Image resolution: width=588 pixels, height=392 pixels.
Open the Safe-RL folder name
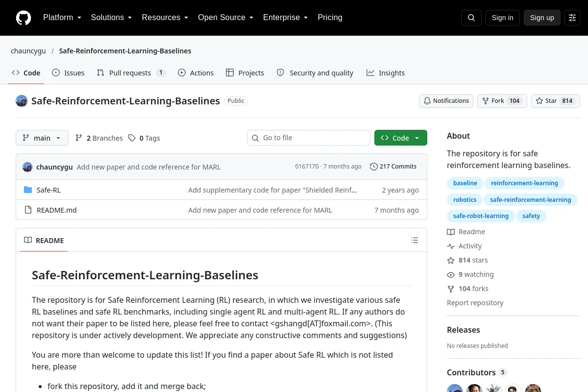click(x=49, y=190)
